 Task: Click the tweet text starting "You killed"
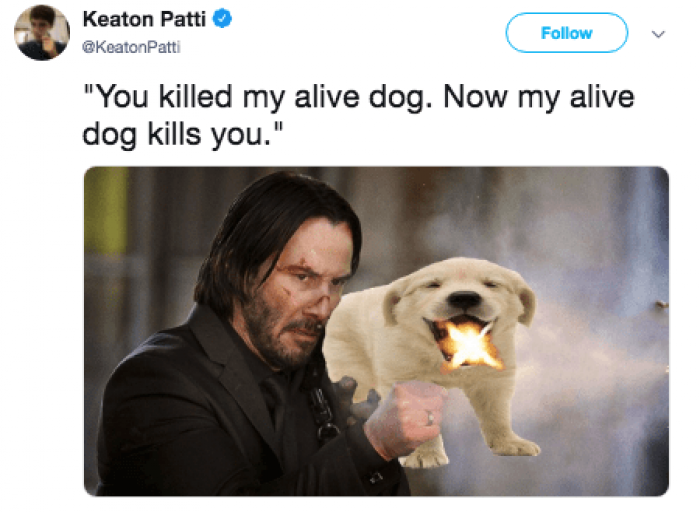coord(358,115)
